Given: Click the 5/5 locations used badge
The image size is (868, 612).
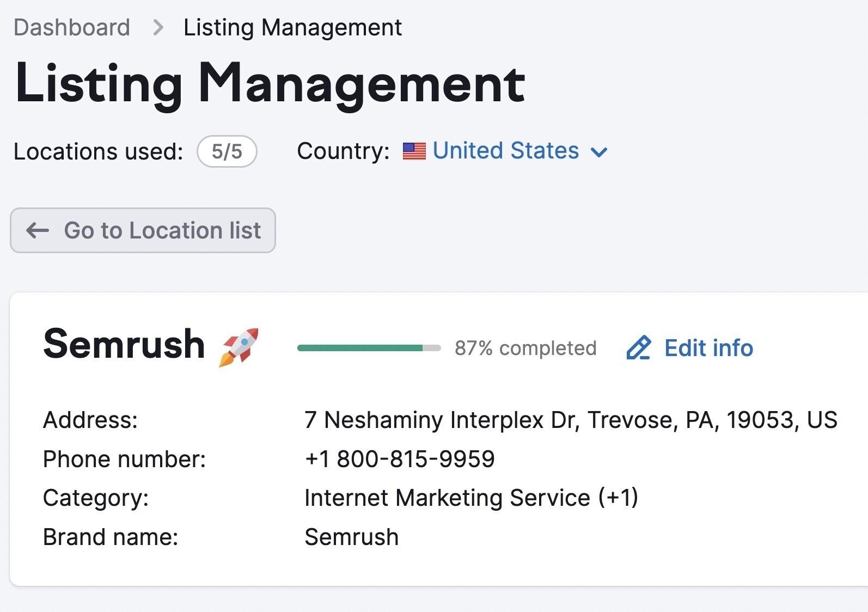Looking at the screenshot, I should [227, 151].
